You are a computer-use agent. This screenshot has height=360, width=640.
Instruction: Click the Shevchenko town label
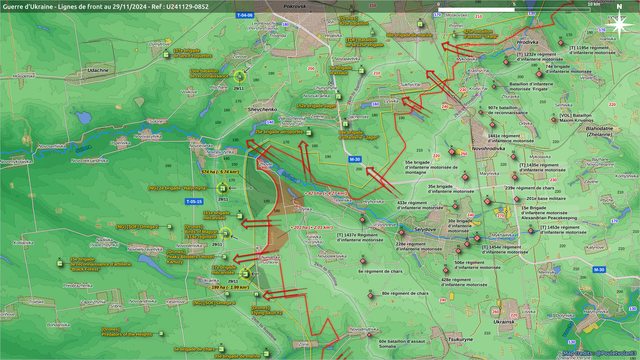coord(262,110)
